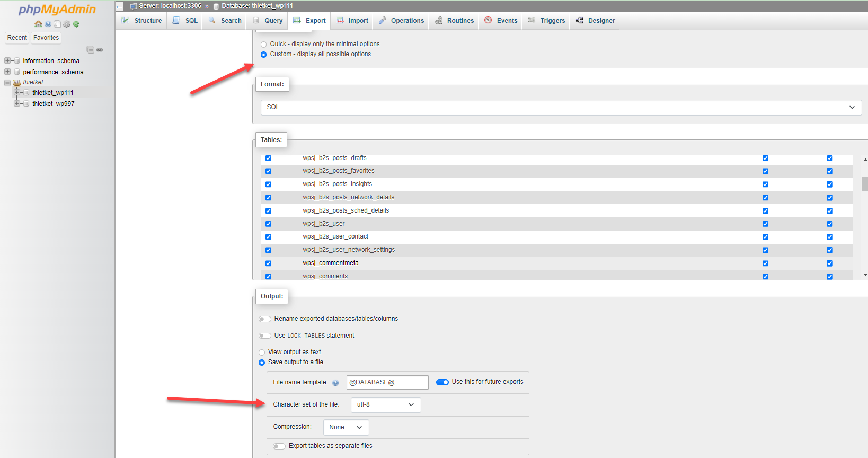Click the thietket_wp997 database link
868x458 pixels.
(x=53, y=104)
